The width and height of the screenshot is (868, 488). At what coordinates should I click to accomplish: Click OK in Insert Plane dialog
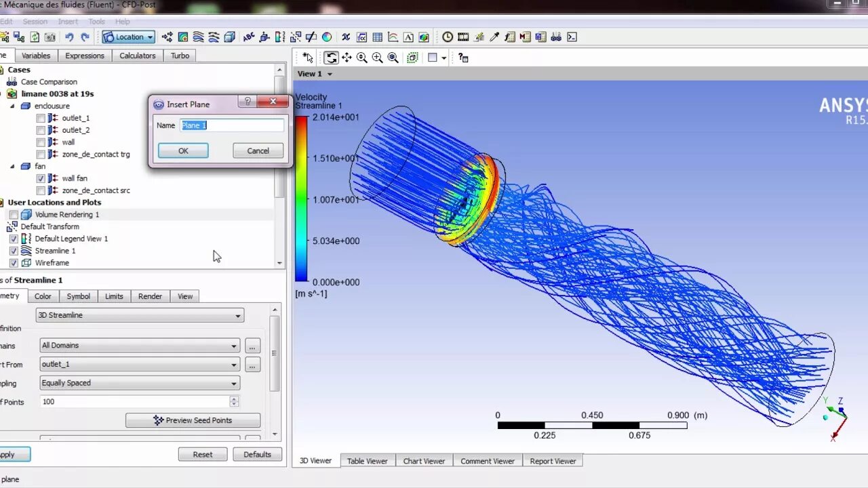(183, 150)
